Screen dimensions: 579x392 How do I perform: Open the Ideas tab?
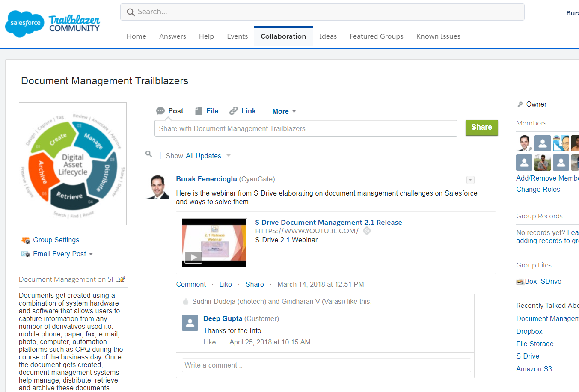(328, 36)
